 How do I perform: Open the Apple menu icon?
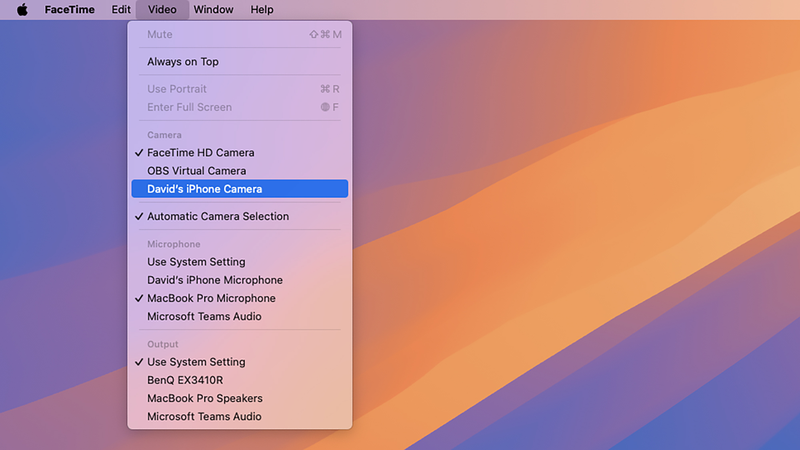pos(23,10)
